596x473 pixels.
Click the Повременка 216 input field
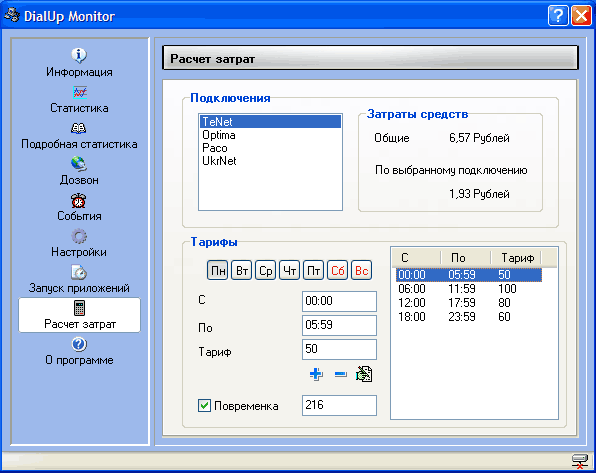[339, 405]
